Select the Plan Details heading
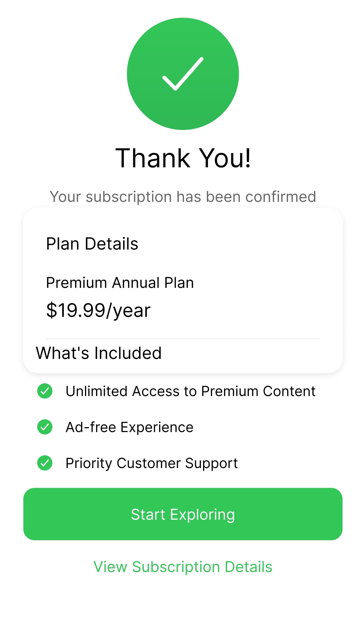Viewport: 364px width, 644px height. [x=92, y=244]
